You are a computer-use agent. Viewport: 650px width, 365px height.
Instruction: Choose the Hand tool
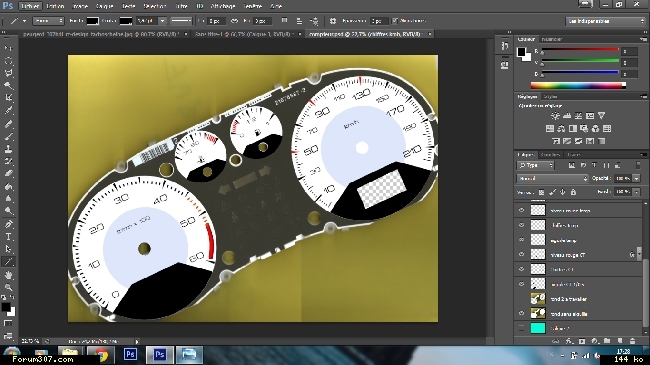(x=8, y=275)
